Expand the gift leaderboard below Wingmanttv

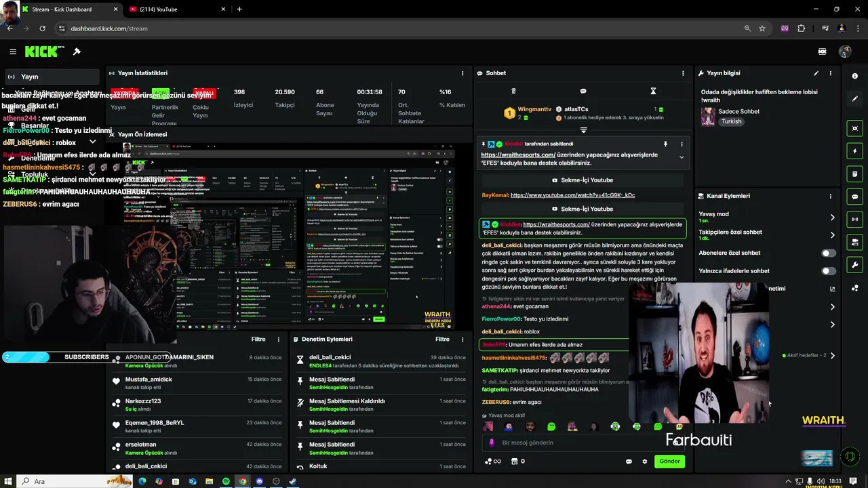pos(583,130)
